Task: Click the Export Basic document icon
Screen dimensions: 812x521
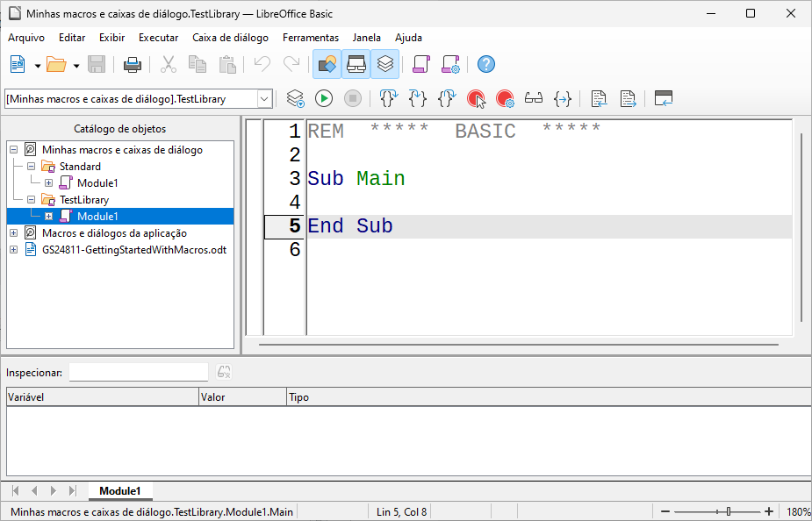Action: [x=628, y=98]
